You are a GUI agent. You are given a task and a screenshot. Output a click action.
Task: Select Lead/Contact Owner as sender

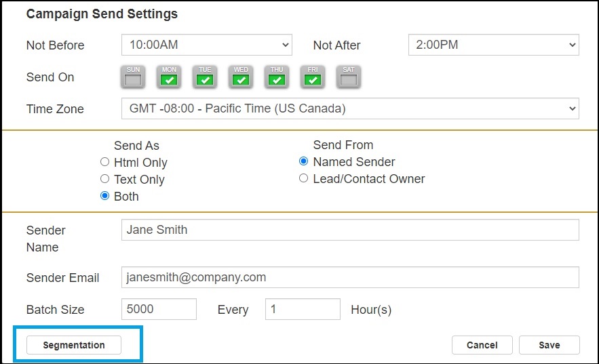[303, 178]
